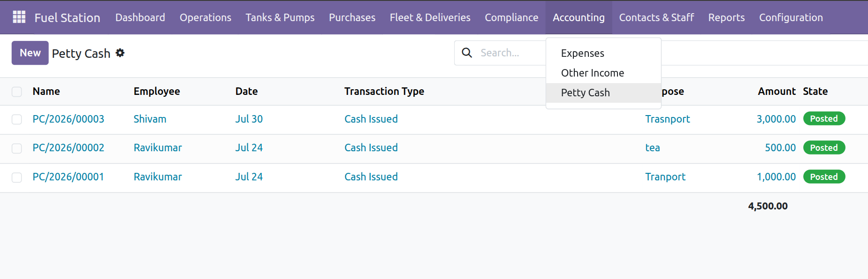Click the 500.00 amount cell
The image size is (868, 279).
pos(780,147)
